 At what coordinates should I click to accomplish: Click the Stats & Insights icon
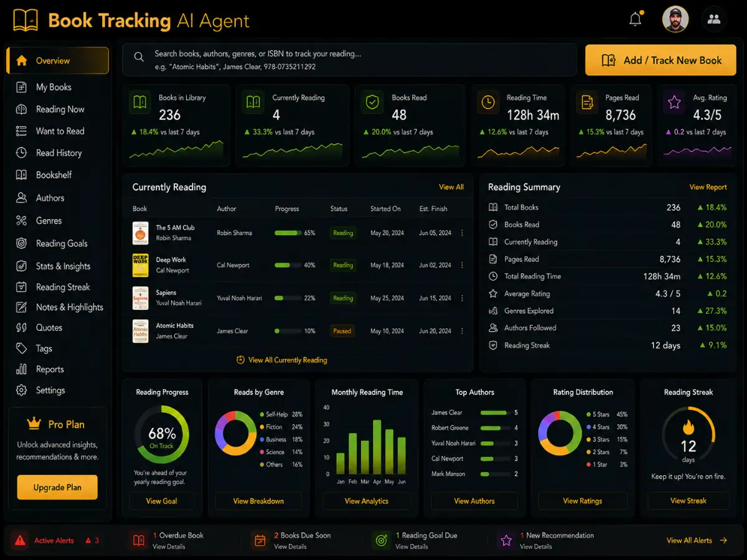click(21, 266)
